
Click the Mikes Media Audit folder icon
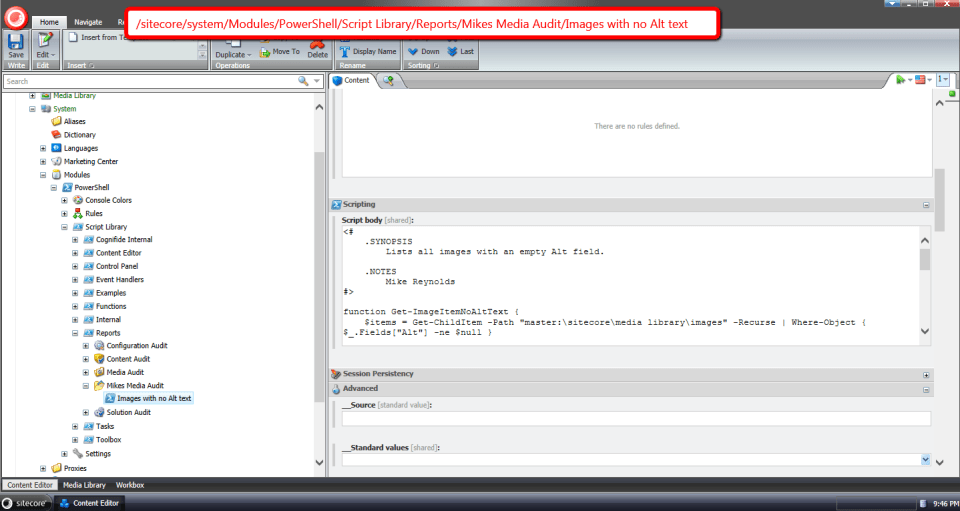tap(99, 386)
